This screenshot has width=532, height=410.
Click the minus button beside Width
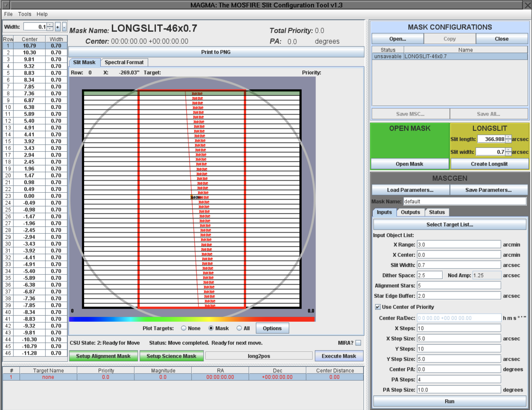click(x=64, y=27)
